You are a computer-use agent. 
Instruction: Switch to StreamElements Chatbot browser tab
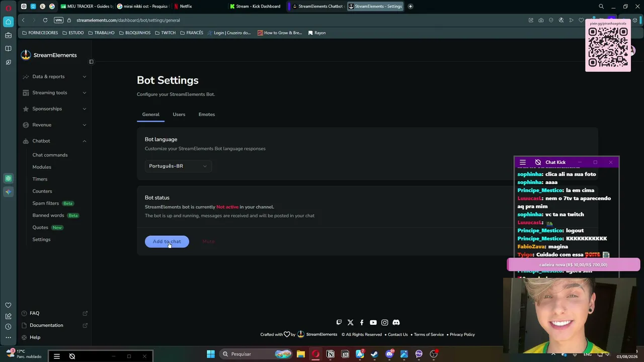(317, 7)
